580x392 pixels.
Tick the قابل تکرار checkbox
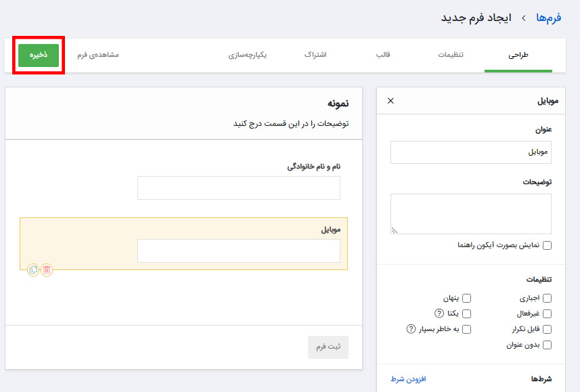(x=547, y=329)
